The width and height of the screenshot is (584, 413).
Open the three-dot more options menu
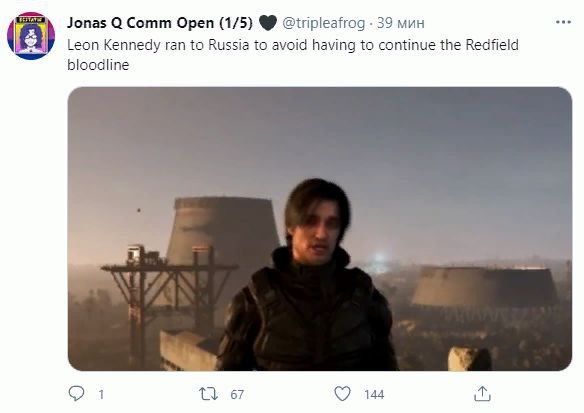563,22
